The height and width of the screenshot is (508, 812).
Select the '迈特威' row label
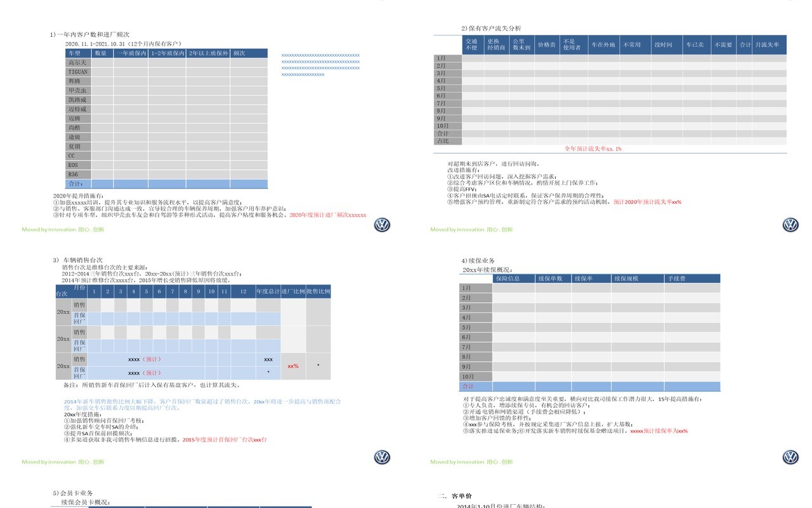tap(79, 109)
